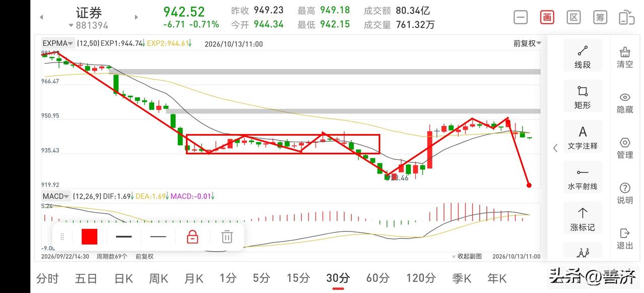Screen dimensions: 644x293
Task: Switch to the 周K tab
Action: click(x=159, y=278)
